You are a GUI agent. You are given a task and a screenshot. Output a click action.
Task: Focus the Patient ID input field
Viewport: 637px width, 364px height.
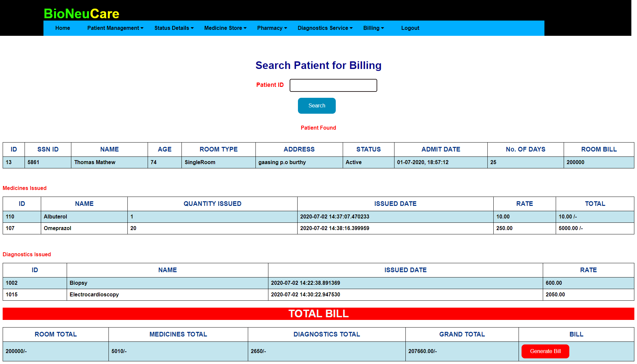[333, 85]
